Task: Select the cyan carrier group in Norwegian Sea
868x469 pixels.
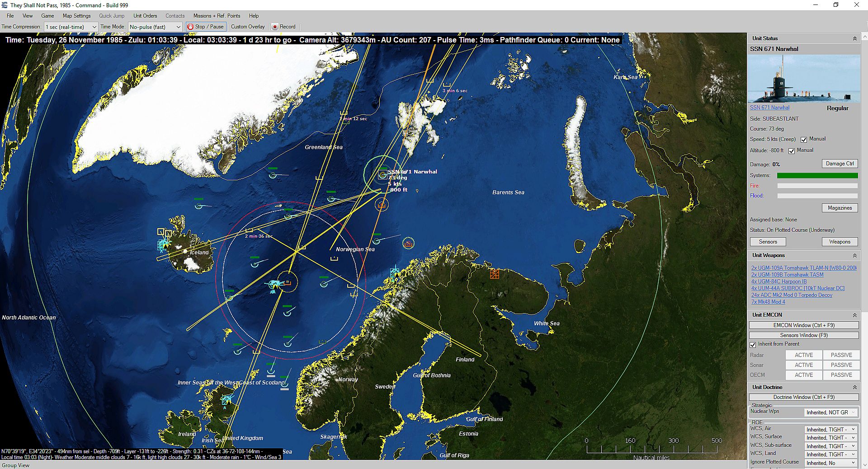Action: [x=274, y=284]
